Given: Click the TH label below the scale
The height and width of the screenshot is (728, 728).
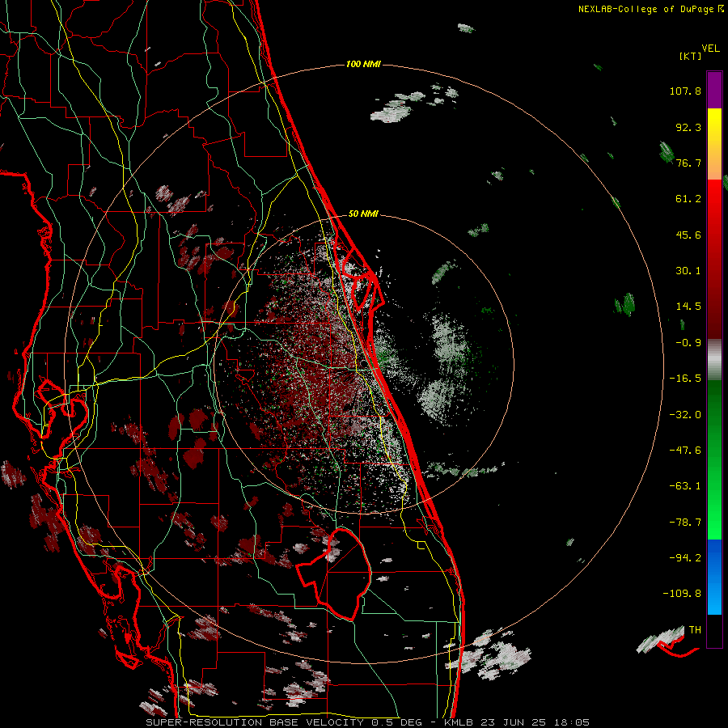Looking at the screenshot, I should [x=695, y=630].
